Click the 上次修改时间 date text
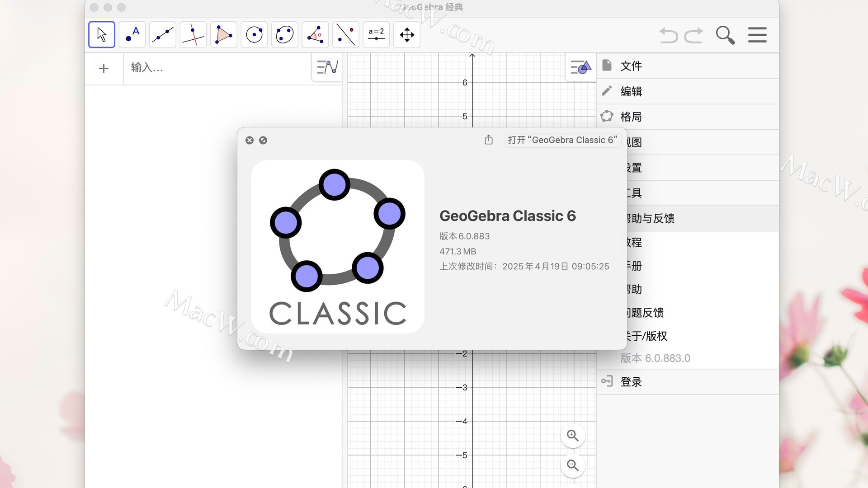Viewport: 868px width, 488px height. click(524, 267)
